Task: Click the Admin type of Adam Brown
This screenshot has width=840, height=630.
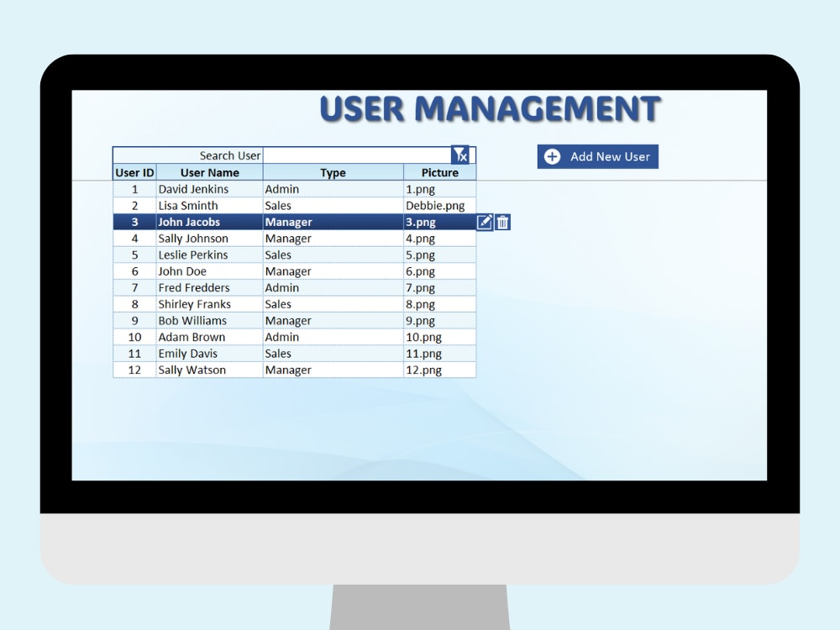Action: 333,337
